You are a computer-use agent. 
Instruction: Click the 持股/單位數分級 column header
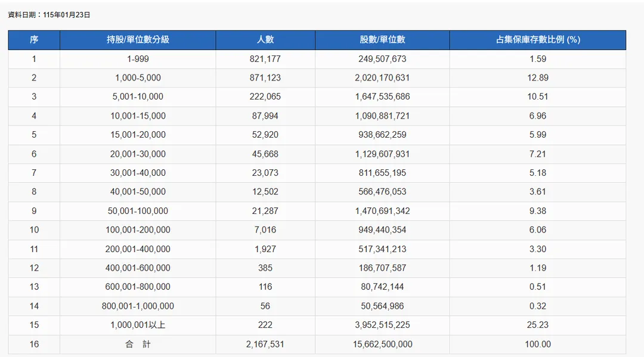coord(138,40)
